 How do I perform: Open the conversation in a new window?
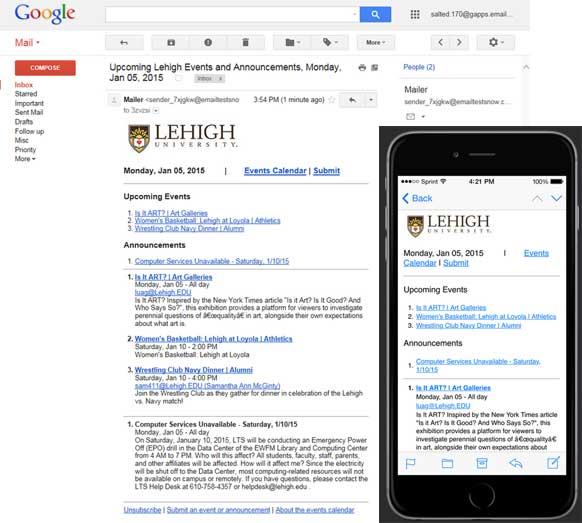click(x=375, y=68)
